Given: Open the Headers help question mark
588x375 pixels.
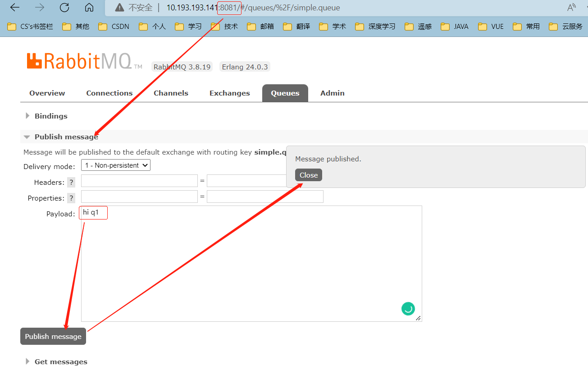Looking at the screenshot, I should 71,183.
